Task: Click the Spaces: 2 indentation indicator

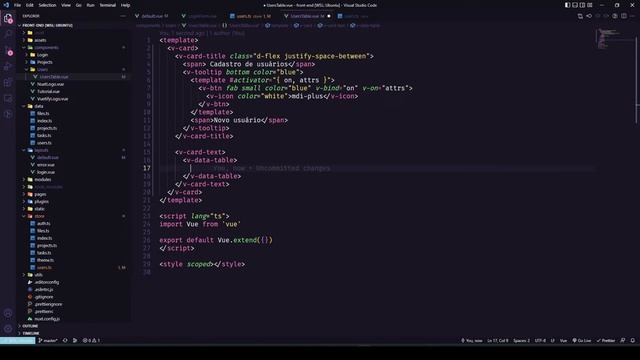Action: 521,340
